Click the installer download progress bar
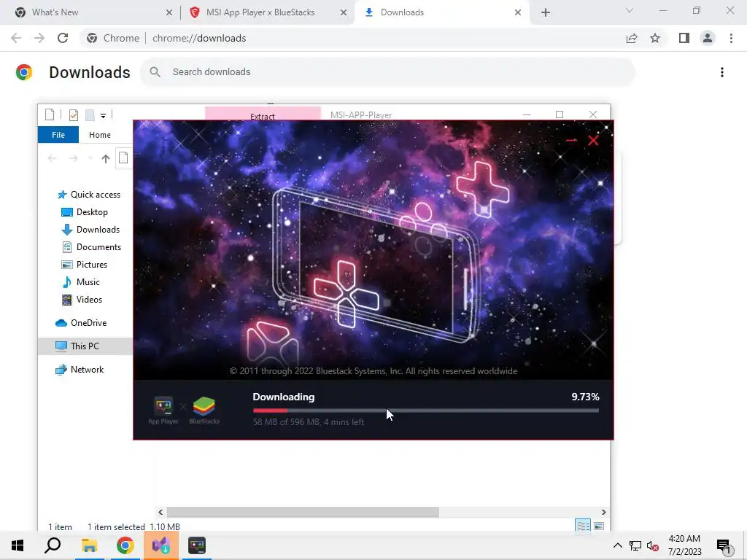Viewport: 747px width, 560px height. pos(426,411)
